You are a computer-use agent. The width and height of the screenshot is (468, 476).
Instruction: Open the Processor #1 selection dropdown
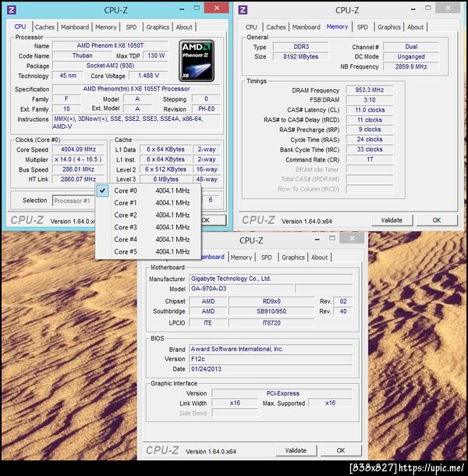[73, 201]
